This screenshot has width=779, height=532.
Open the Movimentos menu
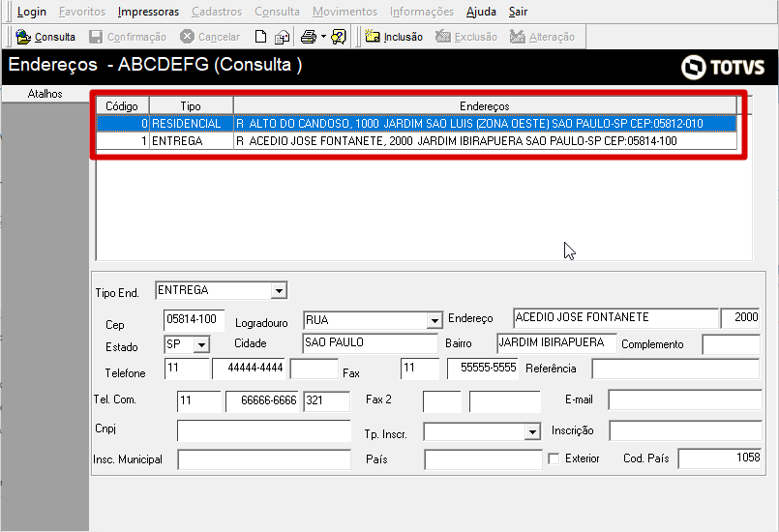click(x=345, y=12)
